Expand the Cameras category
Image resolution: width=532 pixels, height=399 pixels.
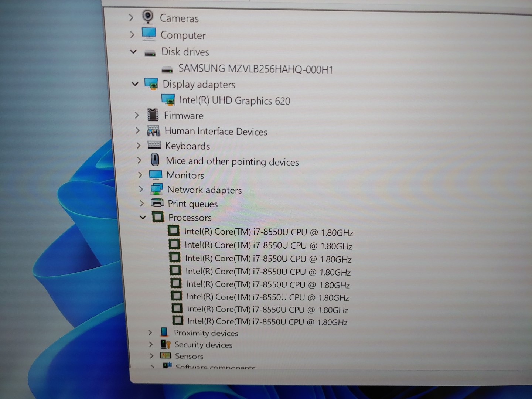click(131, 17)
